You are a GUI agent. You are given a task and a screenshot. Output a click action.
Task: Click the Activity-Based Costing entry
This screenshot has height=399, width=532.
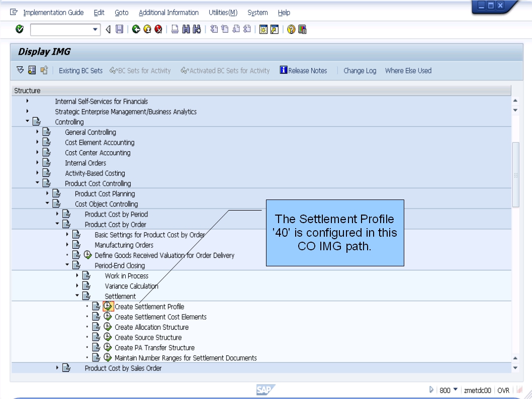tap(95, 173)
